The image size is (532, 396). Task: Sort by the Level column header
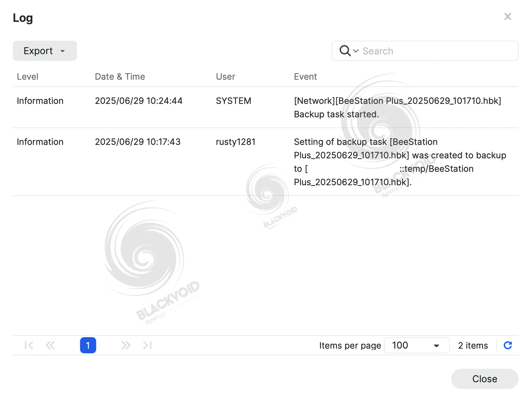[28, 77]
